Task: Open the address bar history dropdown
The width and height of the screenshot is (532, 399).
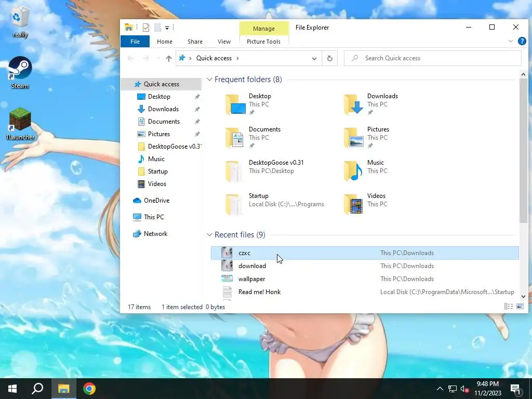Action: (x=314, y=58)
